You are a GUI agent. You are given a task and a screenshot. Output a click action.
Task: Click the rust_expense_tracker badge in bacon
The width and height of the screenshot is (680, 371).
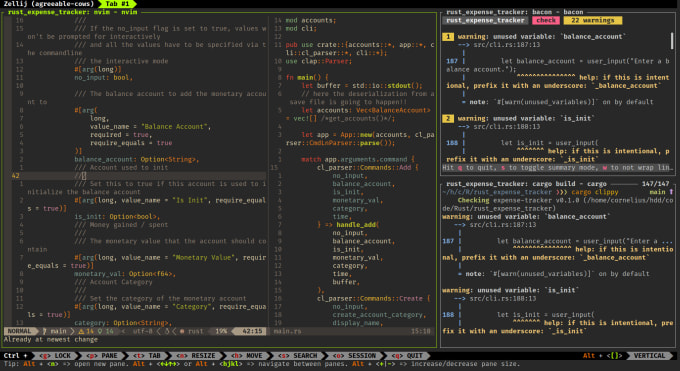tap(485, 20)
